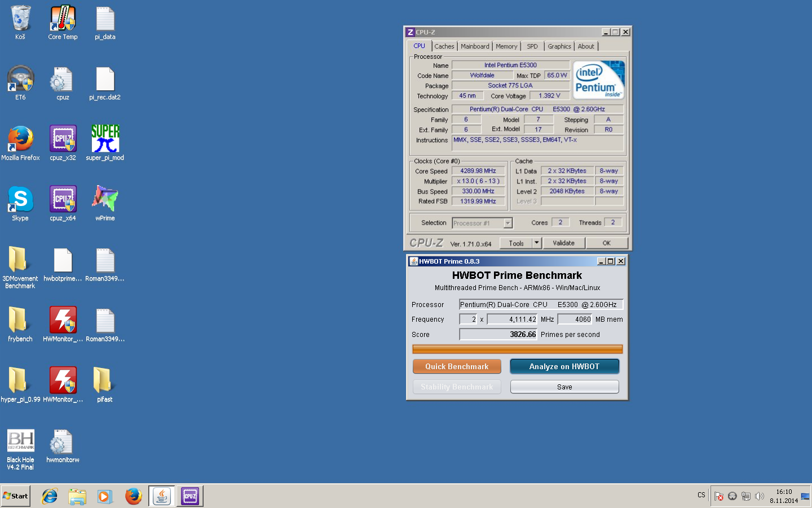Image resolution: width=812 pixels, height=508 pixels.
Task: Click Analyze on HWBOT button
Action: (x=564, y=366)
